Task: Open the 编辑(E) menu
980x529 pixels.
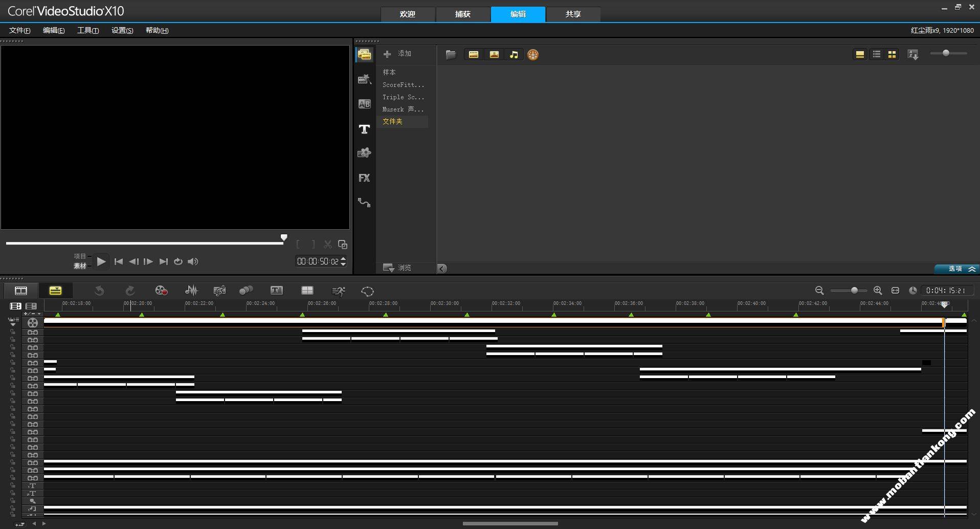Action: (x=53, y=30)
